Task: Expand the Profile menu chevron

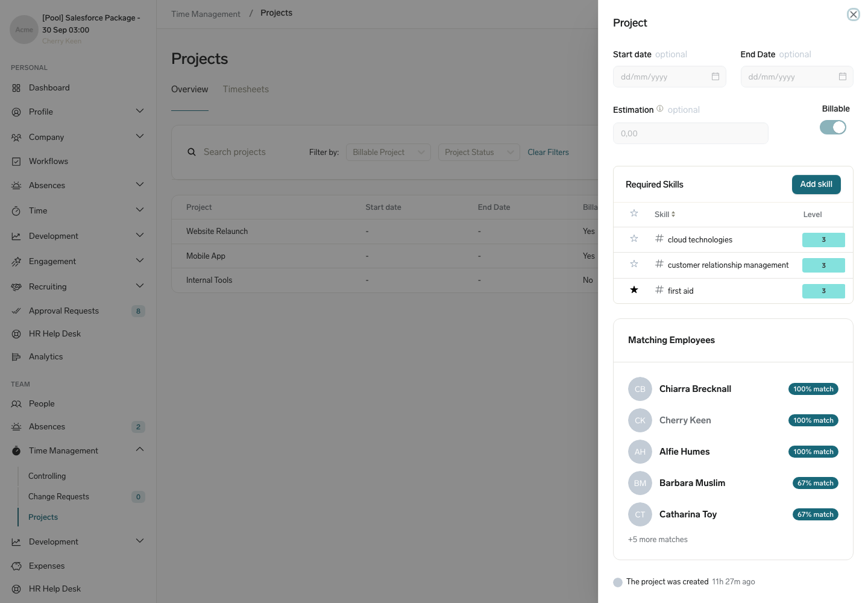Action: [x=140, y=111]
